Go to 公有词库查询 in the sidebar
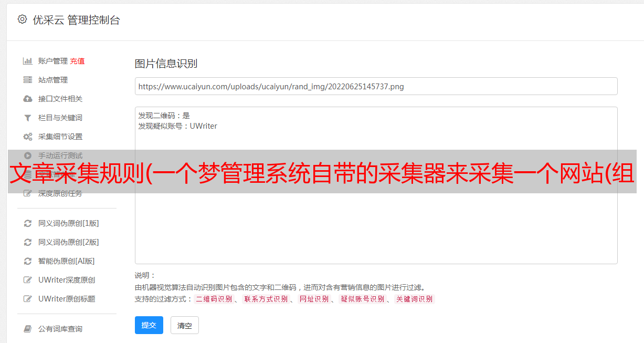644x343 pixels. pyautogui.click(x=60, y=329)
